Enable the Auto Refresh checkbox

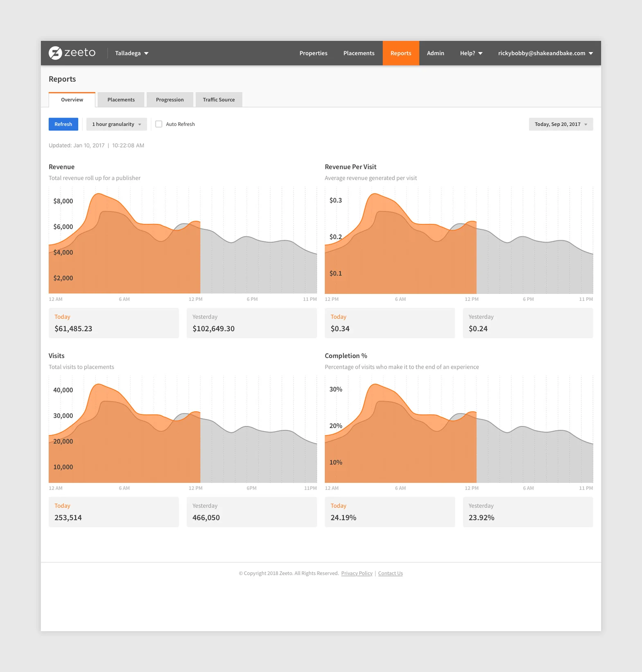[159, 124]
